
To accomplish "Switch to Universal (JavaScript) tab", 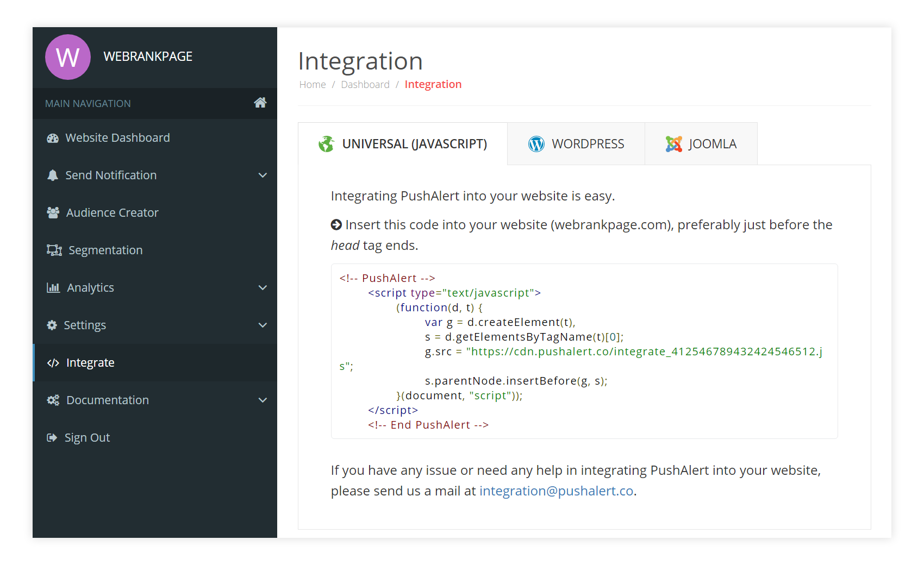I will click(x=403, y=144).
